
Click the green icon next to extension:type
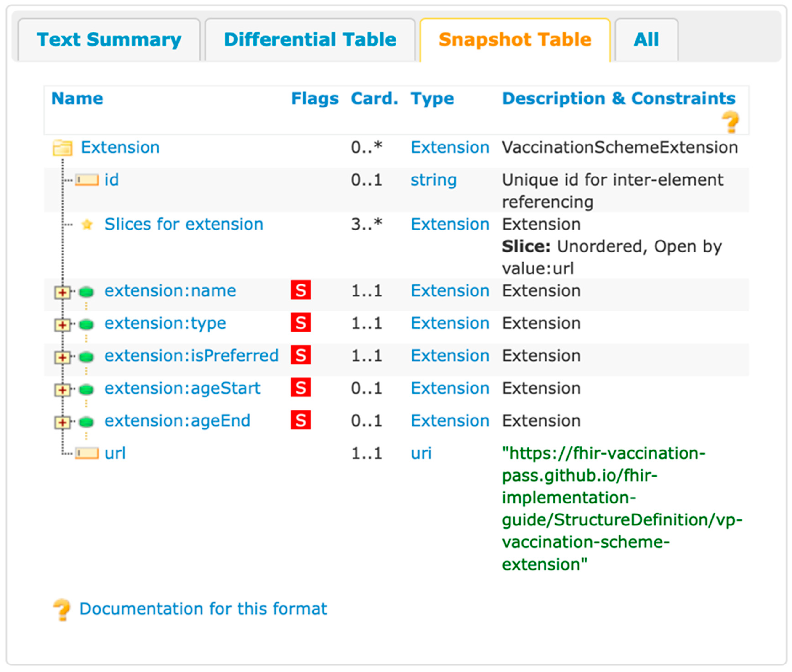coord(86,325)
